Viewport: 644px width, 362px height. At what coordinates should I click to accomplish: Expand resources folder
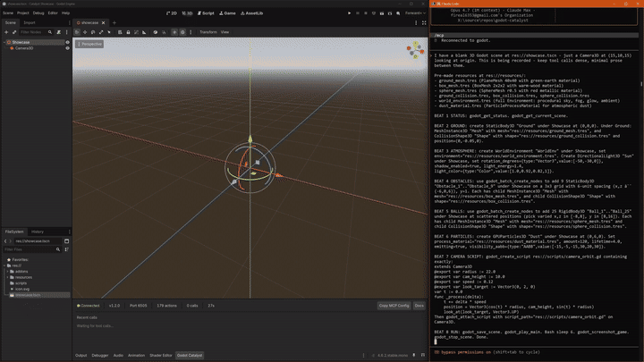click(x=7, y=277)
